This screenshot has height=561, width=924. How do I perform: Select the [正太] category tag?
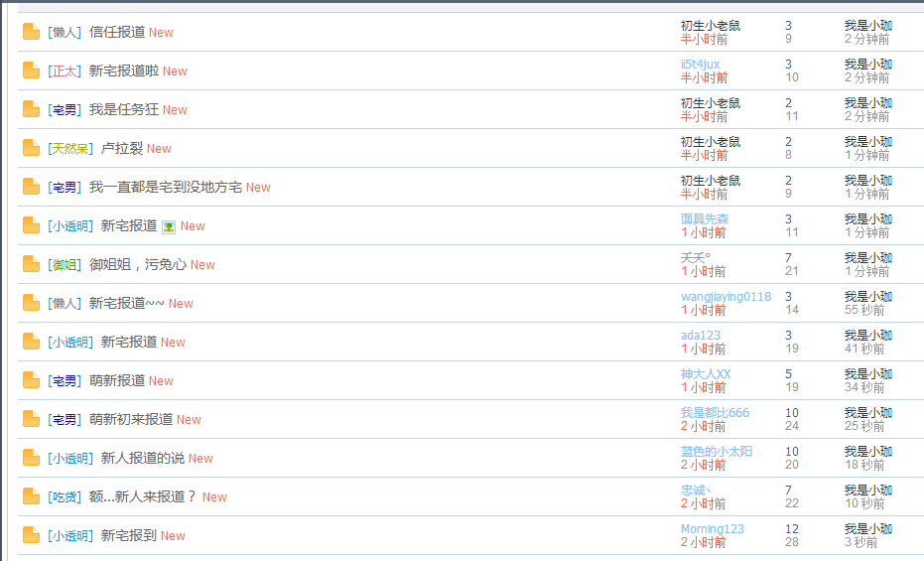click(x=64, y=70)
